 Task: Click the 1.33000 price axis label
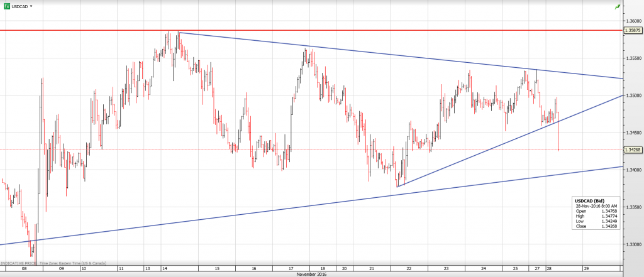coord(633,244)
